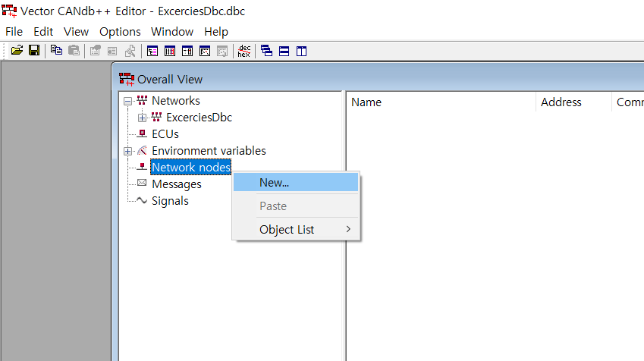Select the Network nodes tree item
Screen dimensions: 644x361
(191, 167)
